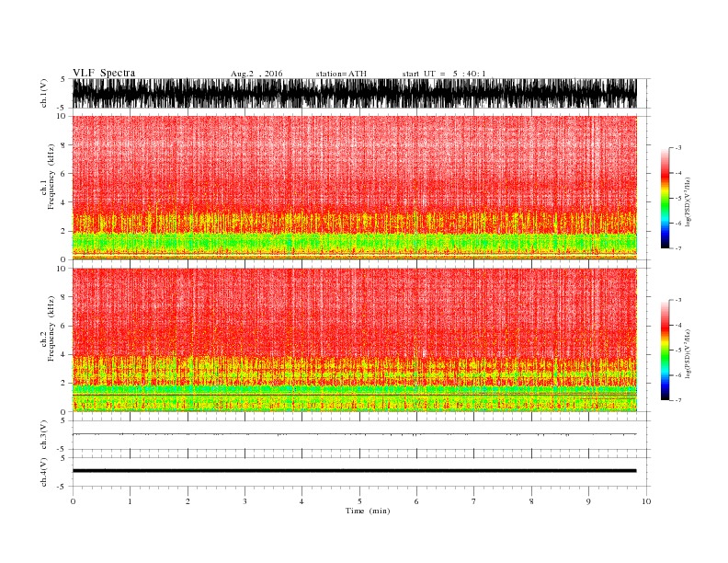Click the ch.3 voltage trace line
The image size is (728, 563).
pos(354,434)
